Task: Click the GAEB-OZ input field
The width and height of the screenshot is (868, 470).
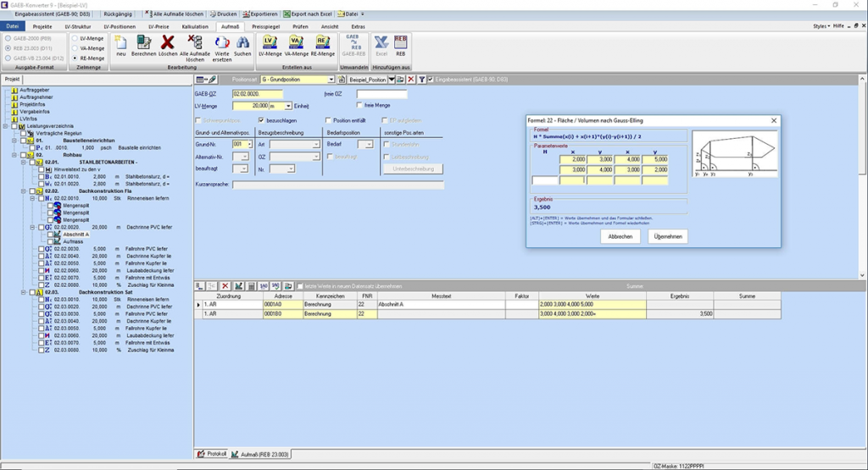Action: pos(258,94)
